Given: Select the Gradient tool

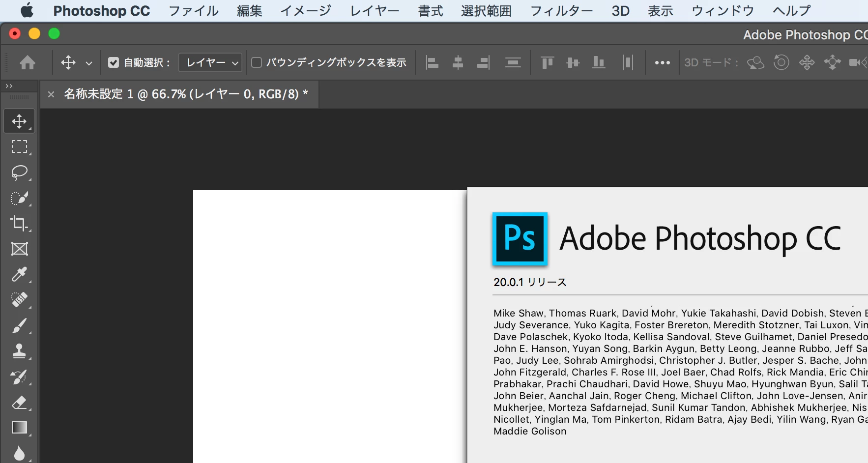Looking at the screenshot, I should click(19, 428).
